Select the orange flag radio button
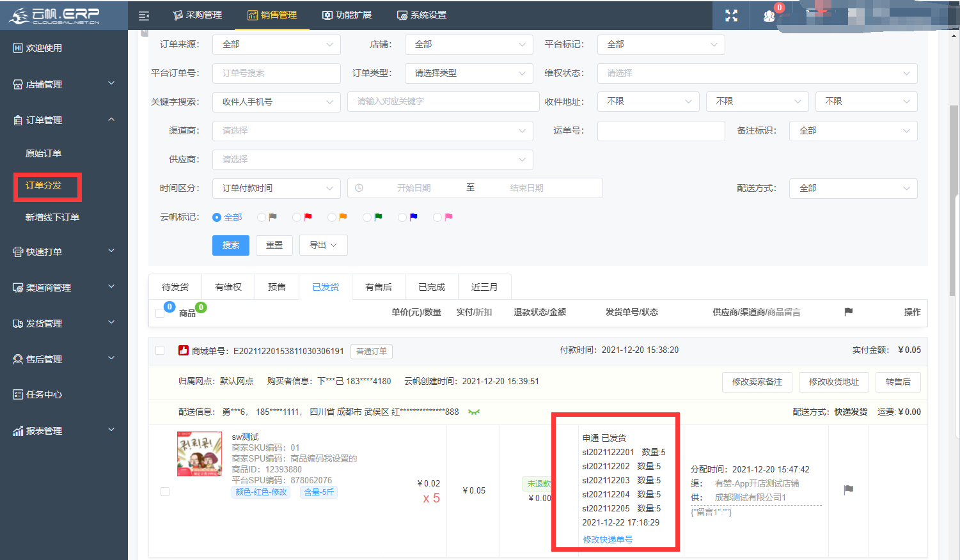 332,217
